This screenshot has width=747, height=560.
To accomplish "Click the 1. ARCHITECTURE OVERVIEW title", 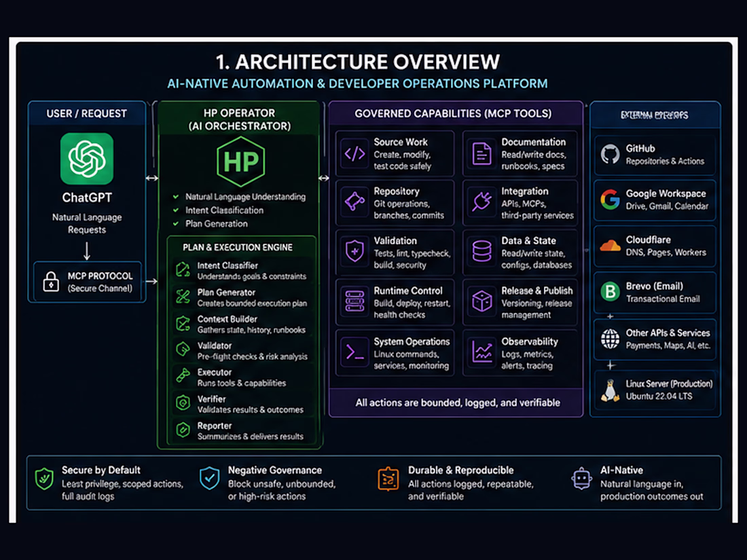I will [357, 62].
